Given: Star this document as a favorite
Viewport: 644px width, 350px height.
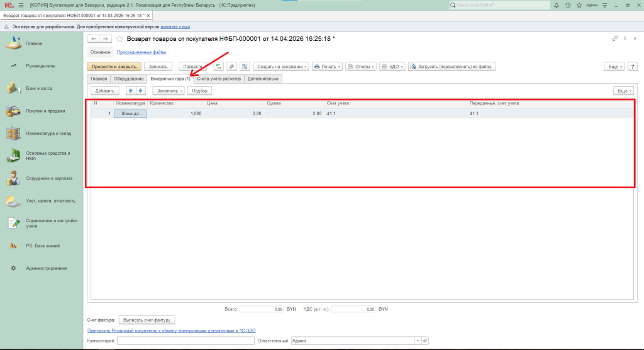Looking at the screenshot, I should [x=119, y=39].
